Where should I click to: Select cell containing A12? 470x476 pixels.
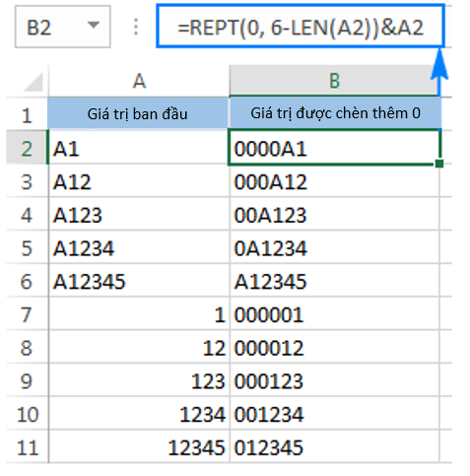pyautogui.click(x=139, y=180)
